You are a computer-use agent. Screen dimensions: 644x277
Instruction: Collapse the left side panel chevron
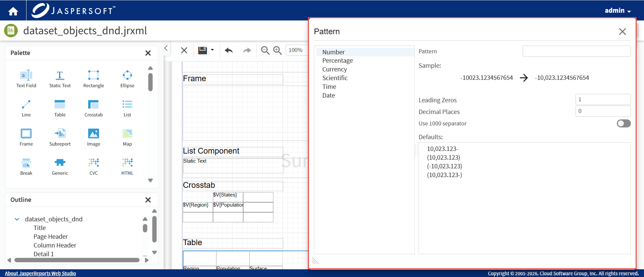click(166, 48)
